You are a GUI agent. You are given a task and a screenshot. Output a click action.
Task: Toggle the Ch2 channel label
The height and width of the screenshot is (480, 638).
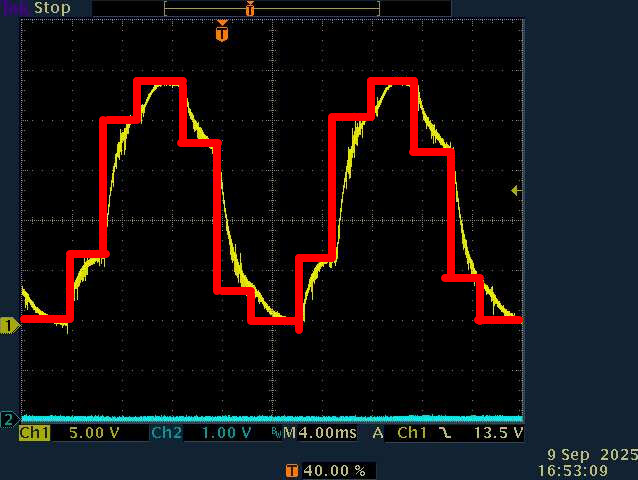click(166, 433)
